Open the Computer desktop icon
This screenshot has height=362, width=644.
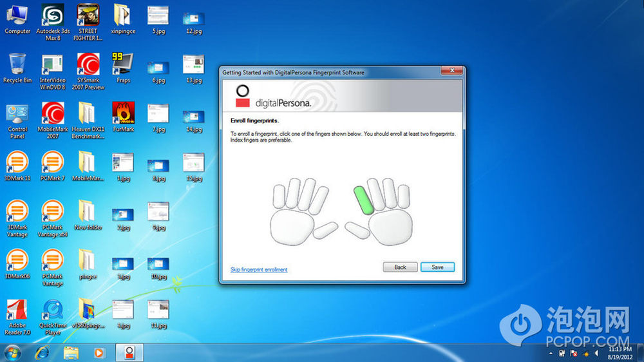[x=17, y=20]
